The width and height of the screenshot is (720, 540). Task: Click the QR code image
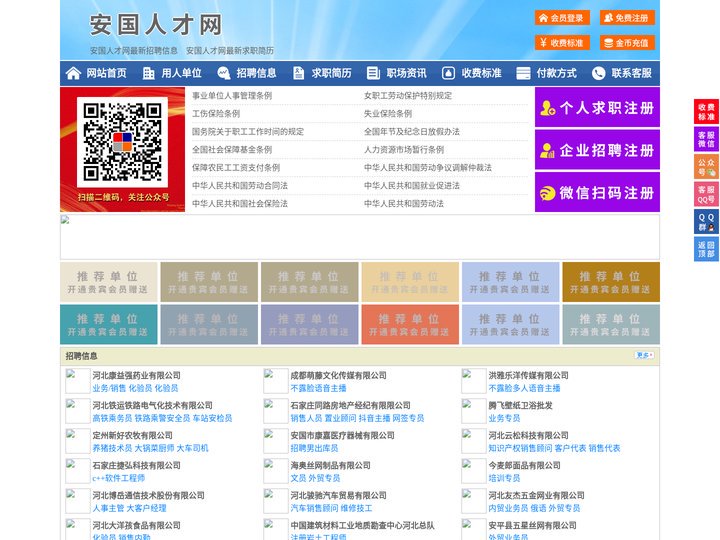[x=122, y=142]
